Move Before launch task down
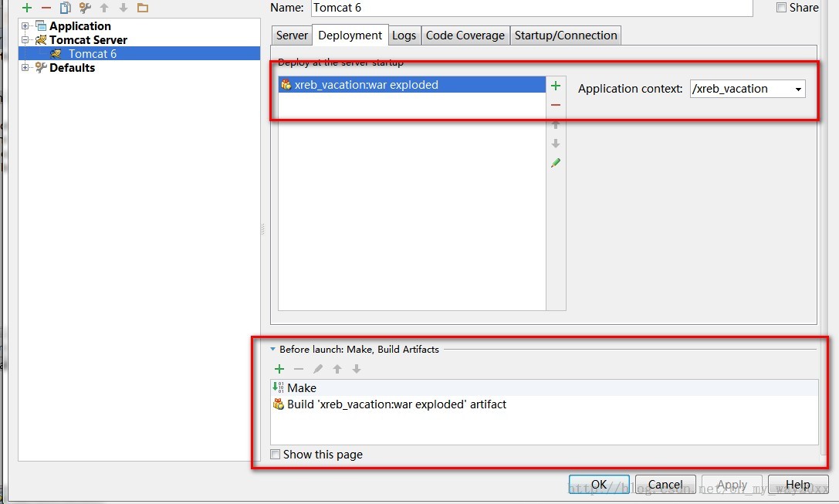839x504 pixels. tap(357, 369)
